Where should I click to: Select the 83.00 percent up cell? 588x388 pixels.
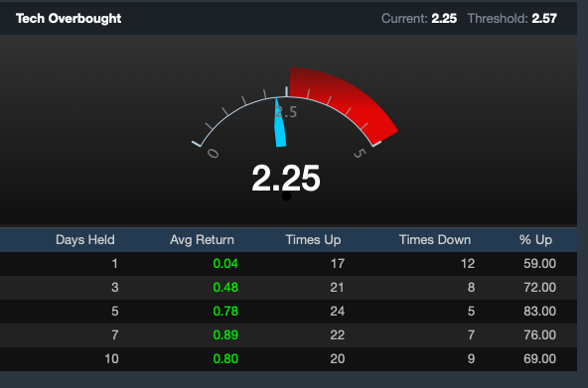pyautogui.click(x=539, y=312)
